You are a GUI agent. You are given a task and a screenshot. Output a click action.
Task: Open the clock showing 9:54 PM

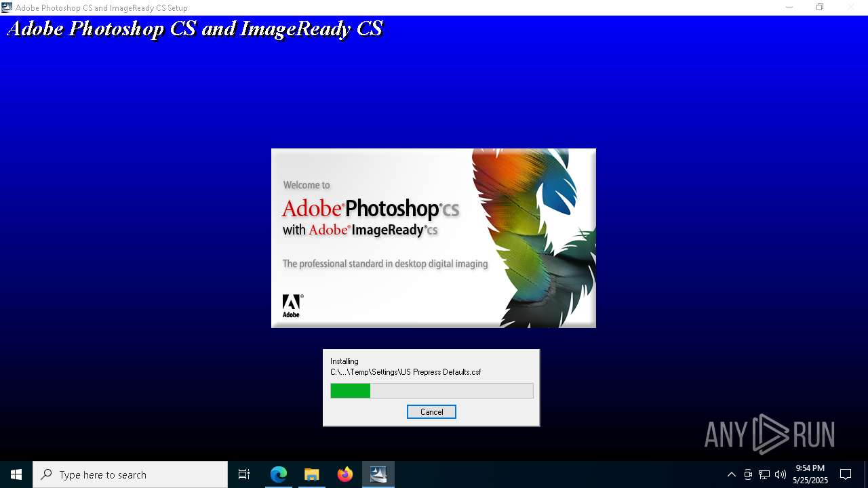click(810, 474)
